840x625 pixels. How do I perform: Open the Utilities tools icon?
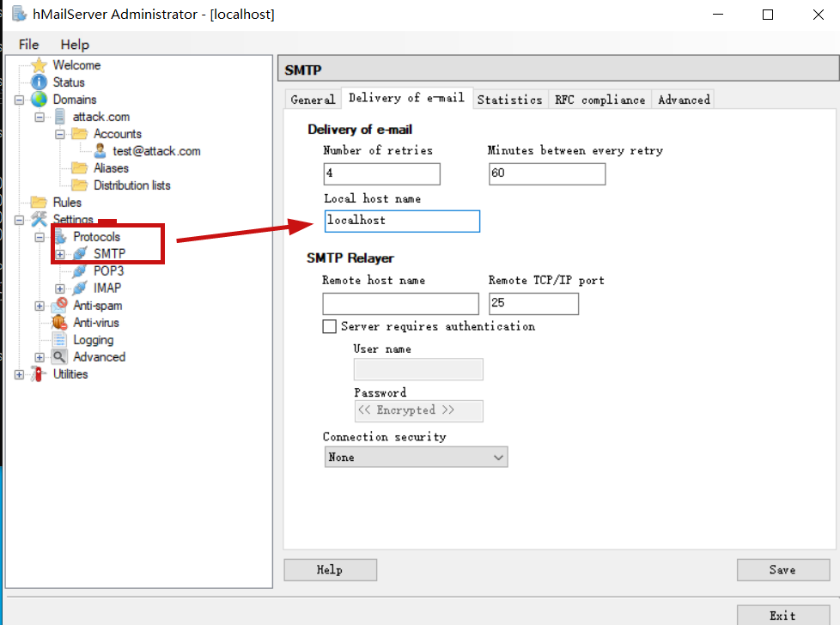[39, 374]
